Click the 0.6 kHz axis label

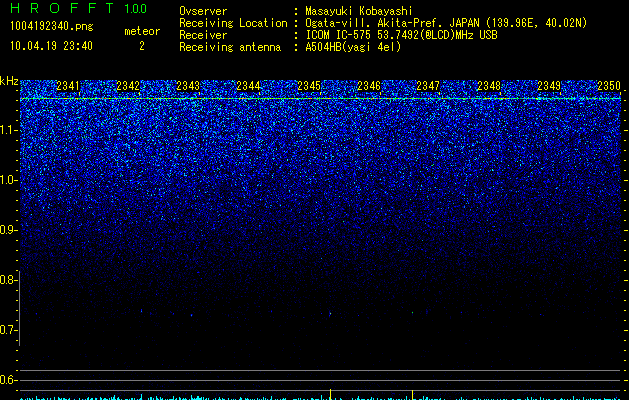pyautogui.click(x=8, y=380)
